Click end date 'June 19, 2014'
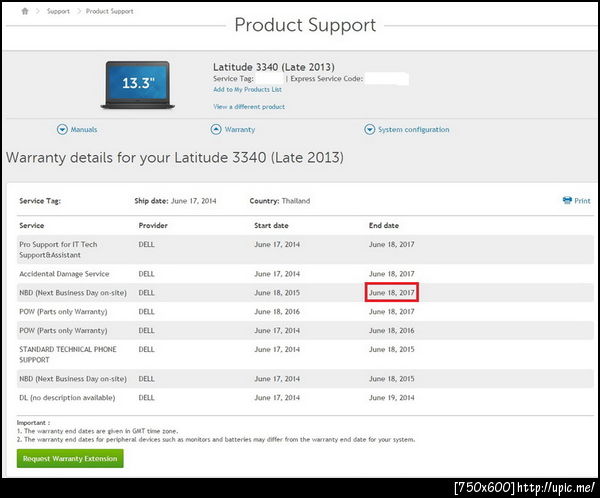Viewport: 600px width, 498px height. pos(391,398)
